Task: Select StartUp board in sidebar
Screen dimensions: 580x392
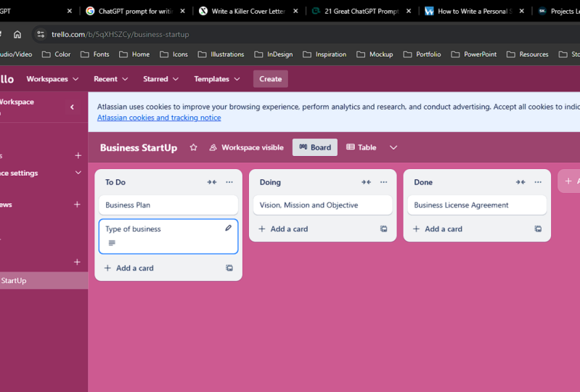Action: pos(44,280)
